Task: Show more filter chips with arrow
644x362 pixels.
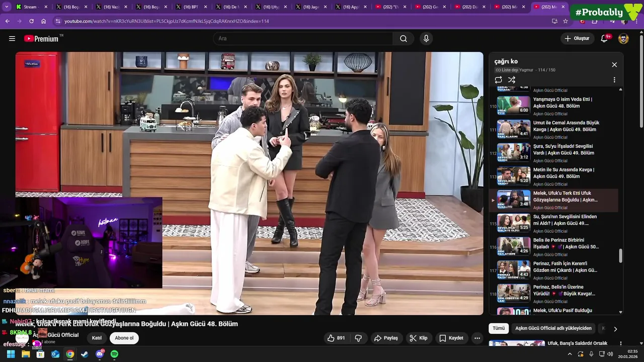Action: pyautogui.click(x=615, y=329)
